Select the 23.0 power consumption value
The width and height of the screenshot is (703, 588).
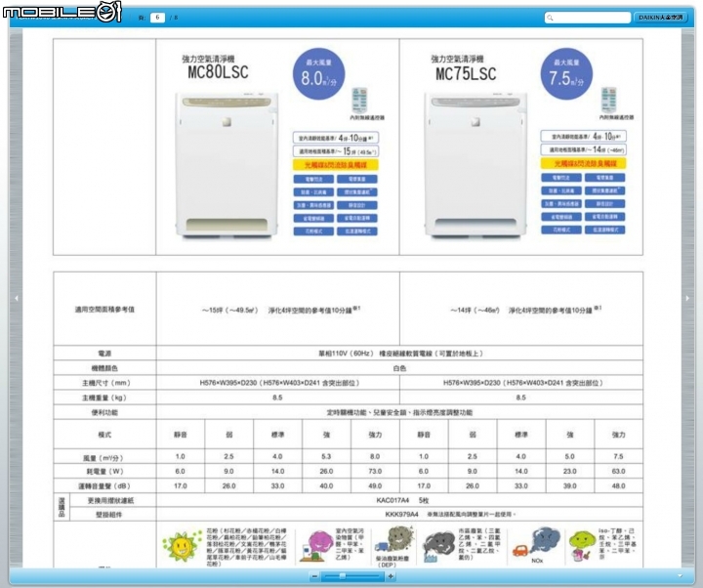pos(569,472)
